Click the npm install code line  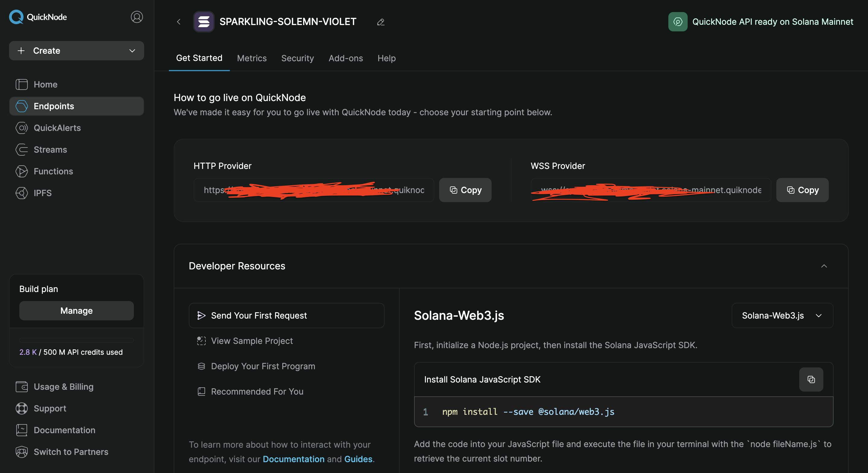click(x=624, y=412)
